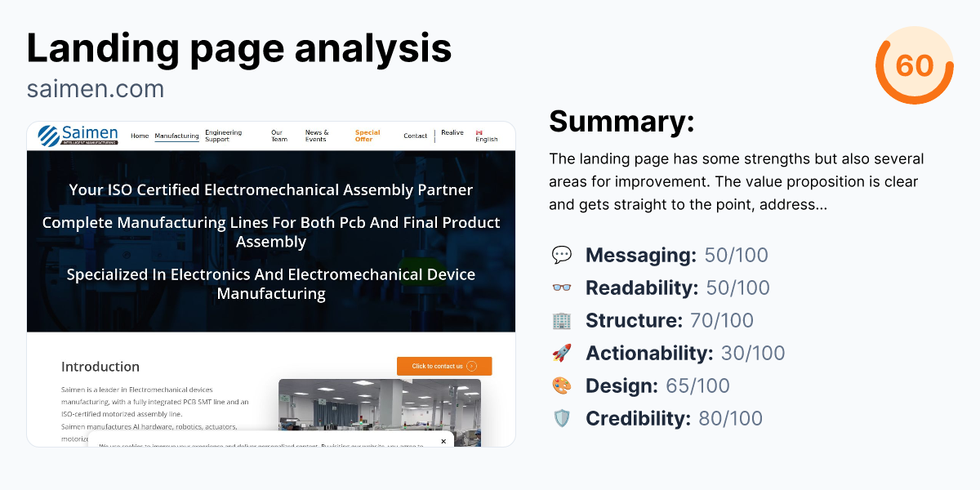Select the English language switcher

coord(486,140)
